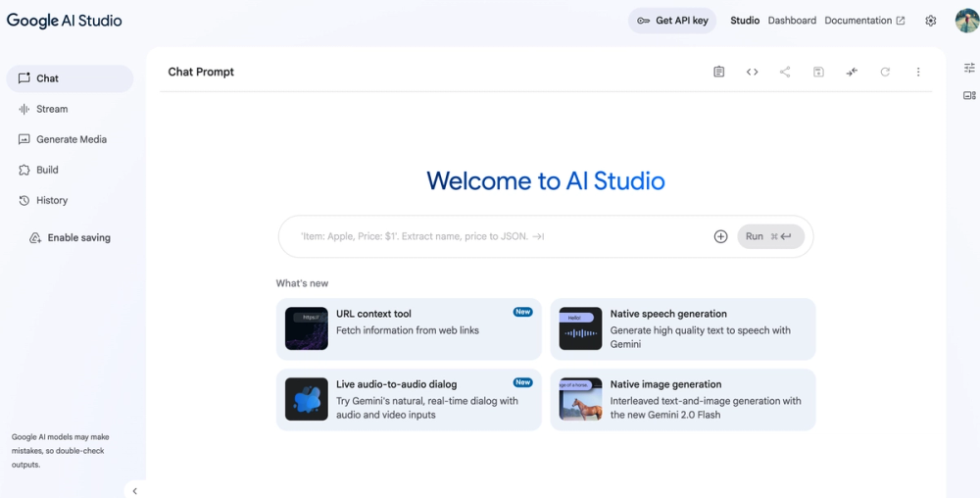Viewport: 980px width, 498px height.
Task: Collapse the left sidebar with chevron
Action: pyautogui.click(x=135, y=491)
